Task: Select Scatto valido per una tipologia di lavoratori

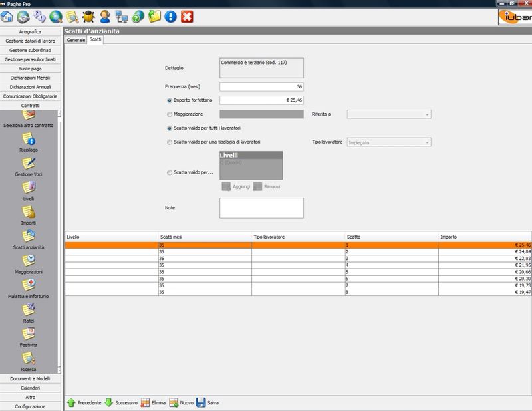Action: coord(169,142)
